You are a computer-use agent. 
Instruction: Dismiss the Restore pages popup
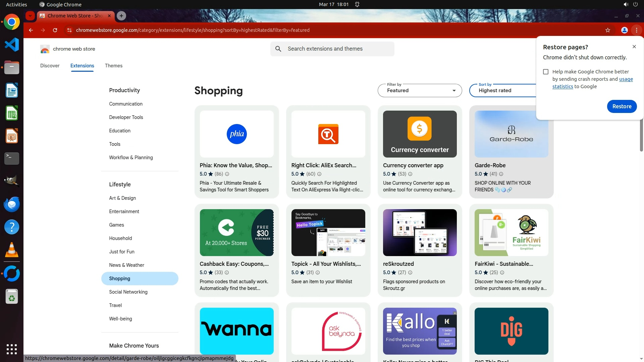tap(634, 47)
